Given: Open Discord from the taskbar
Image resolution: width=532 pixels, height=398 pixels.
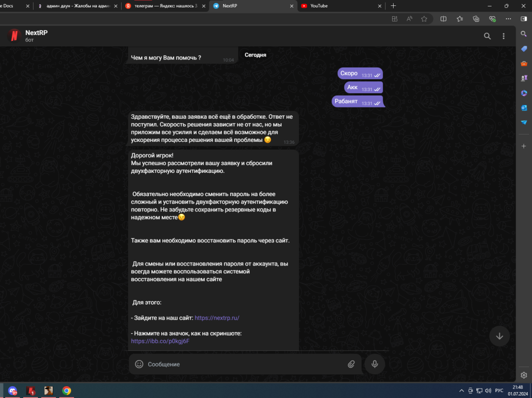Looking at the screenshot, I should [13, 391].
